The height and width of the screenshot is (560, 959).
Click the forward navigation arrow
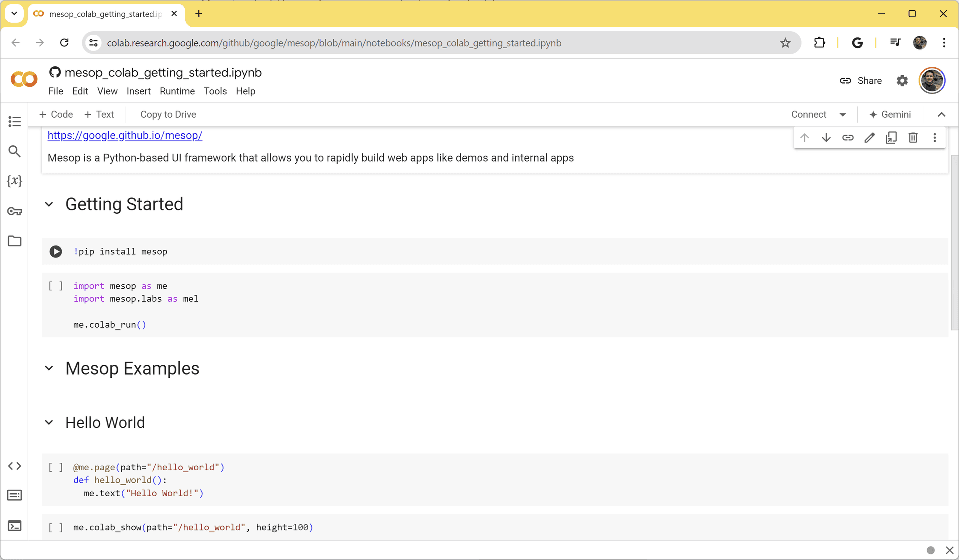pos(40,43)
